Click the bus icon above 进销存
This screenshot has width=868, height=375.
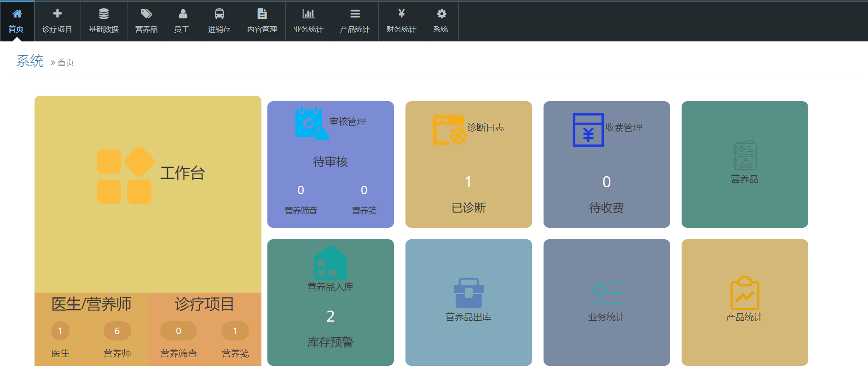pyautogui.click(x=220, y=13)
